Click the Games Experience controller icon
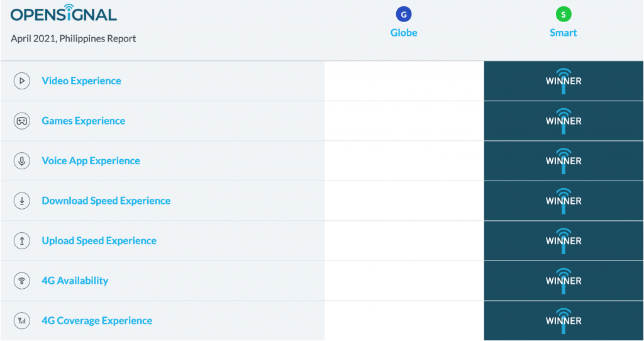 (22, 121)
